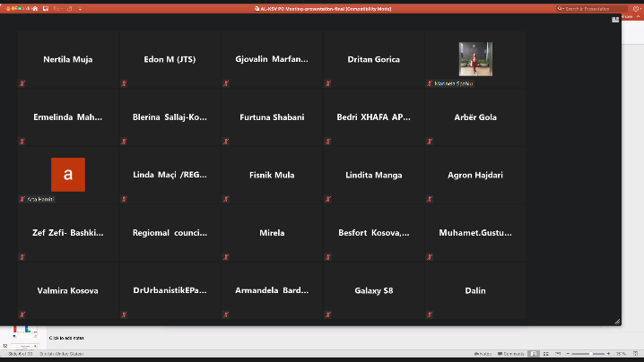Click the Zoom window resize handle corner

point(617,322)
